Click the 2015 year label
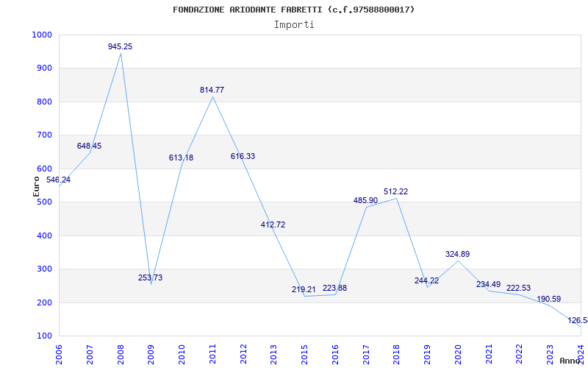 tap(305, 354)
